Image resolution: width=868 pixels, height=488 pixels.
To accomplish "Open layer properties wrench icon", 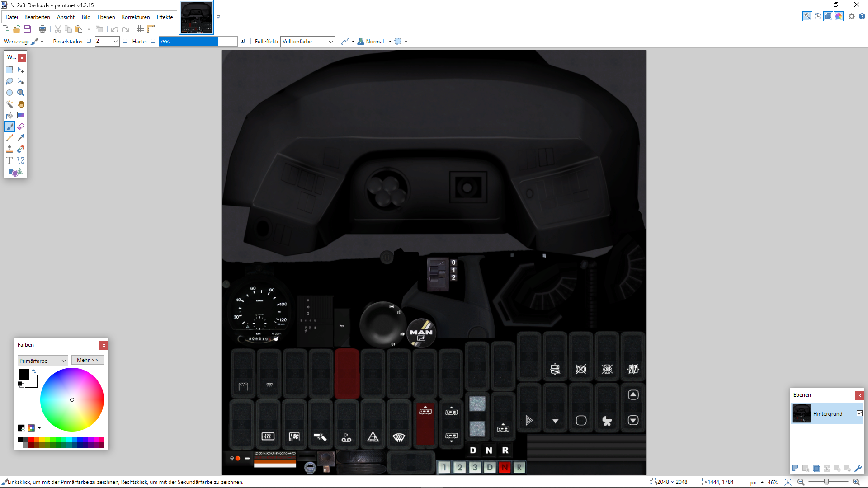I will tap(858, 469).
